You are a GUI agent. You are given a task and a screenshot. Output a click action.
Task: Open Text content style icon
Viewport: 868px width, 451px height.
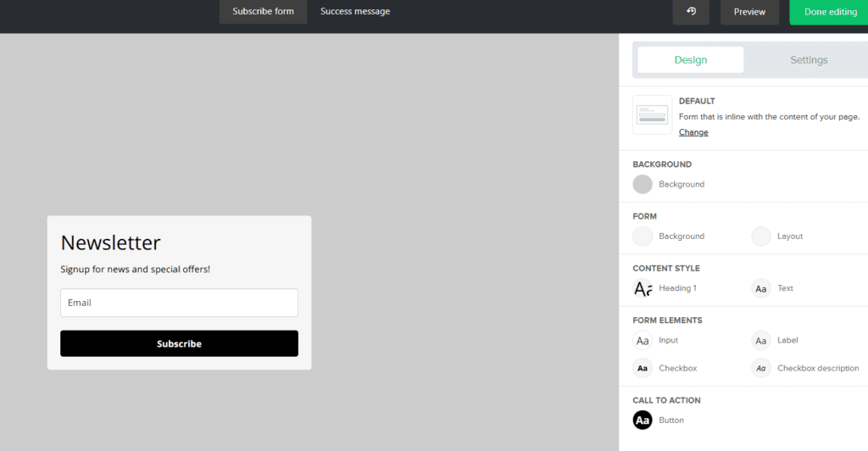pos(761,288)
